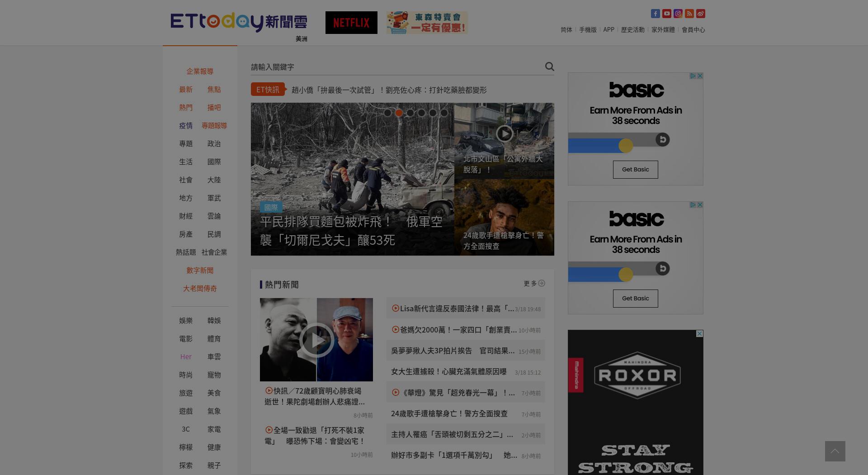
Task: Click Get Basic in first ad
Action: (636, 170)
